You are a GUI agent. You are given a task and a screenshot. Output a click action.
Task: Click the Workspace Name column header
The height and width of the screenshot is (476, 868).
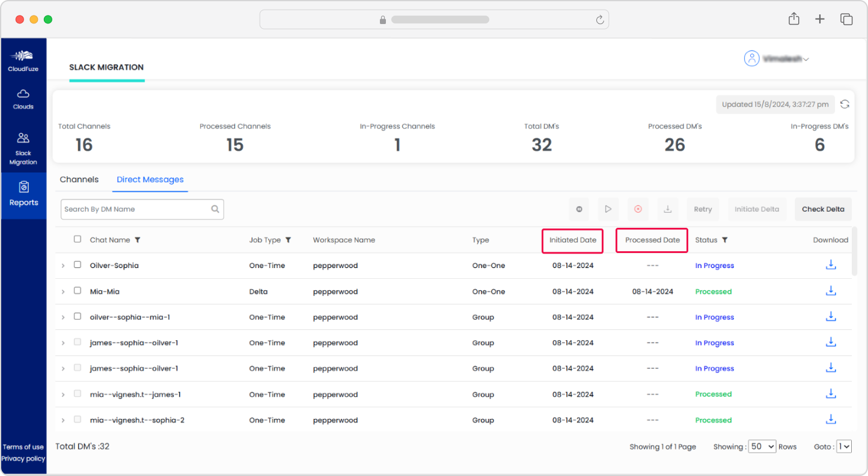(x=344, y=240)
